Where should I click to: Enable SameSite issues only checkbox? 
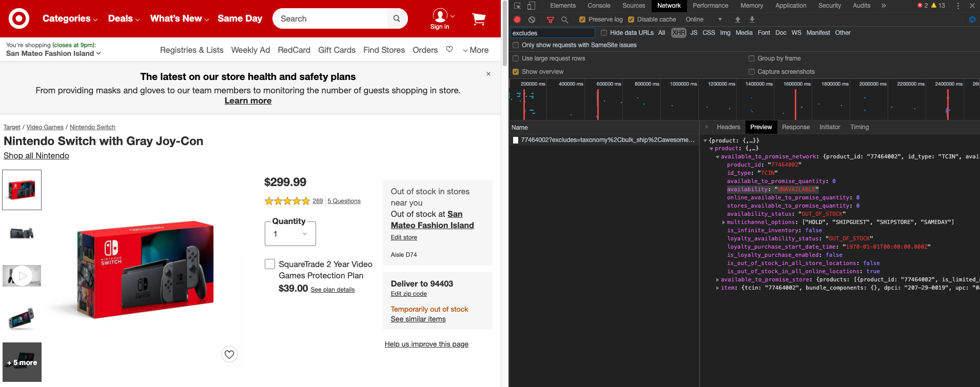pos(516,45)
